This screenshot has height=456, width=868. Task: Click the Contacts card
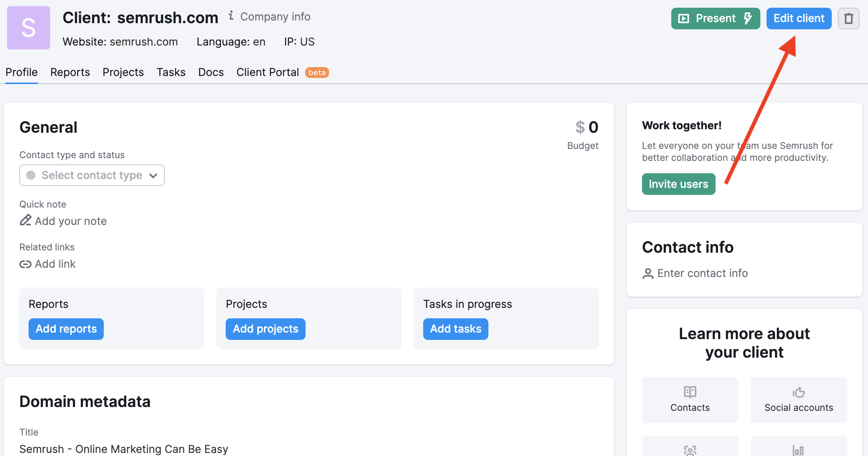tap(690, 400)
